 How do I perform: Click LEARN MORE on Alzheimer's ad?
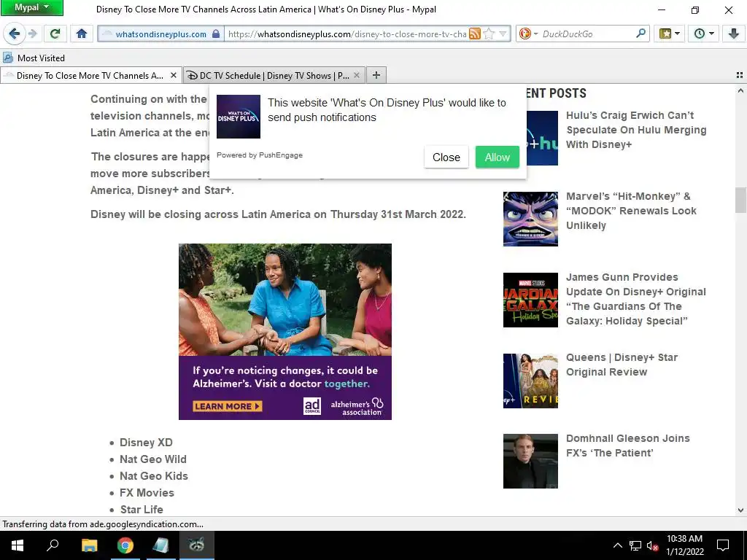pos(228,406)
